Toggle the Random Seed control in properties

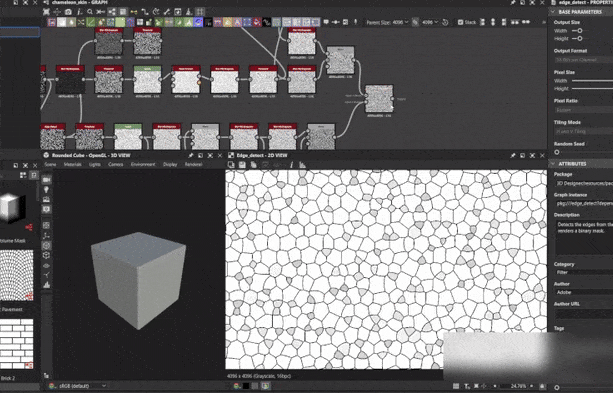(x=557, y=152)
